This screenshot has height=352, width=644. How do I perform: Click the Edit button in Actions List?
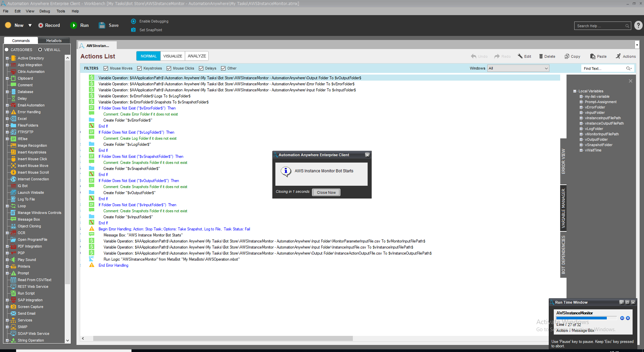525,56
